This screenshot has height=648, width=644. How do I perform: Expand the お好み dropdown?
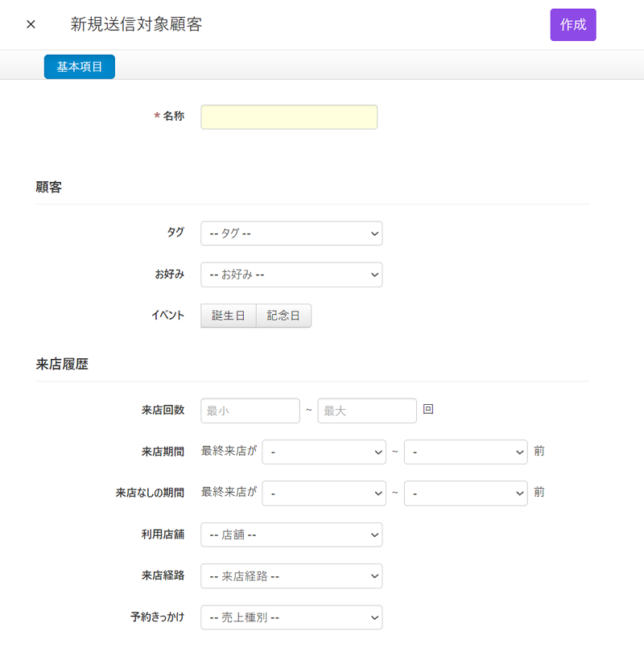291,274
